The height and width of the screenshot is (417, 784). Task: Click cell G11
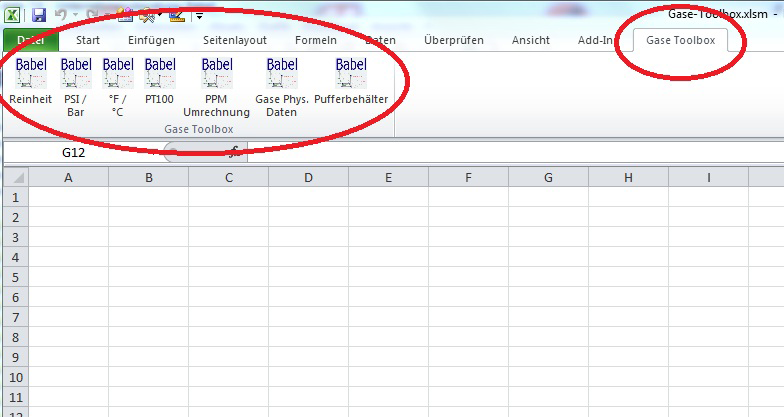tap(548, 397)
